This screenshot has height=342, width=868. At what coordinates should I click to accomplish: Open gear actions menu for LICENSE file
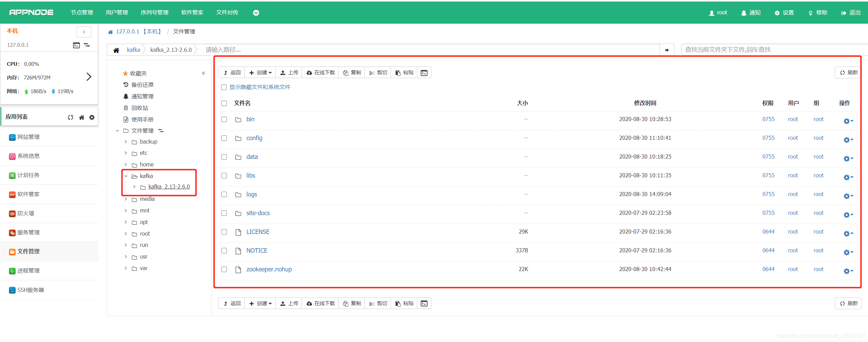click(848, 234)
